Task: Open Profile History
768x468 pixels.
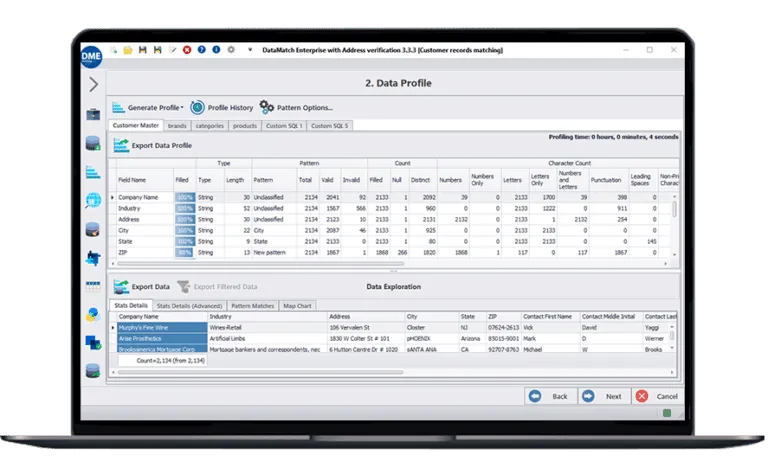Action: tap(222, 107)
